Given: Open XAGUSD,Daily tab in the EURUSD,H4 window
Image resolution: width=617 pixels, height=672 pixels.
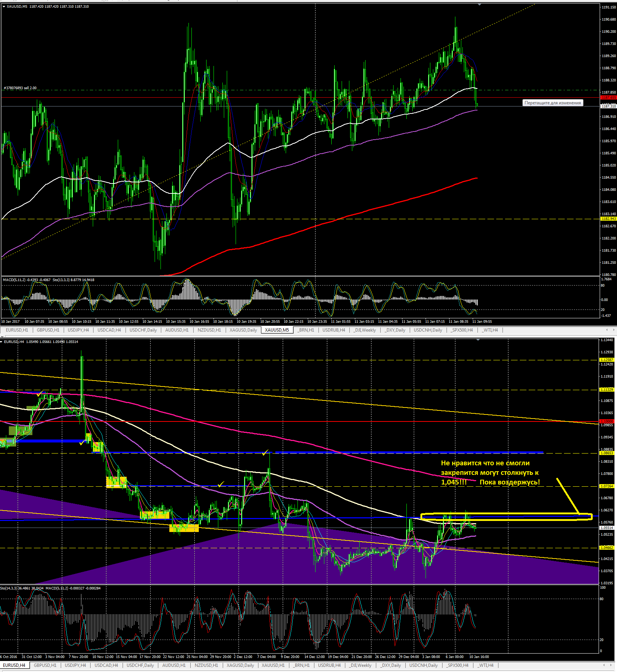Looking at the screenshot, I should click(240, 665).
